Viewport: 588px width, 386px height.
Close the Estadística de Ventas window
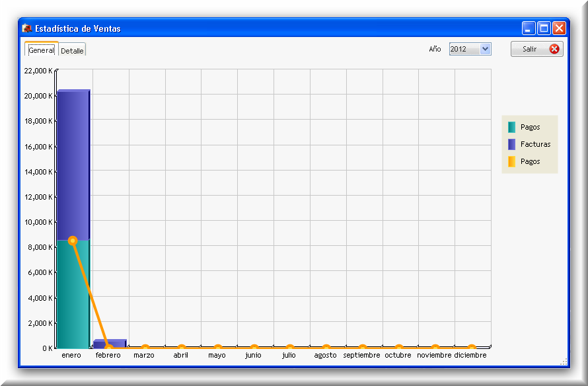[x=559, y=28]
